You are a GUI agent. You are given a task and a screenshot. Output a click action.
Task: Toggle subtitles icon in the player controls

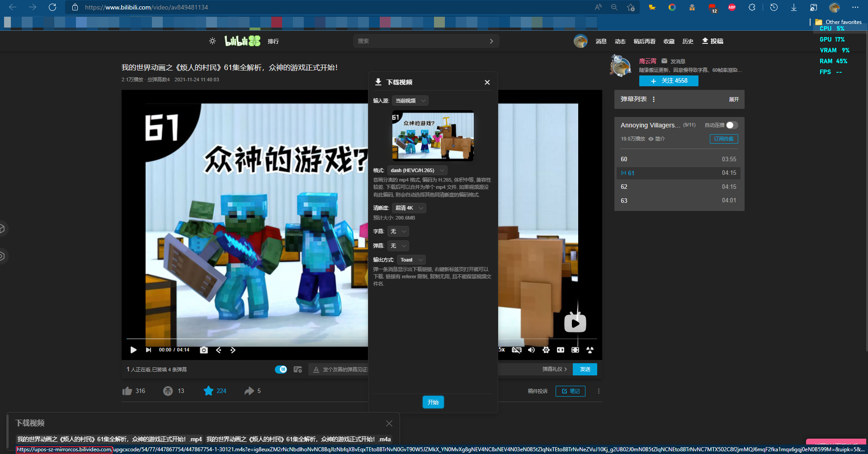[x=516, y=350]
